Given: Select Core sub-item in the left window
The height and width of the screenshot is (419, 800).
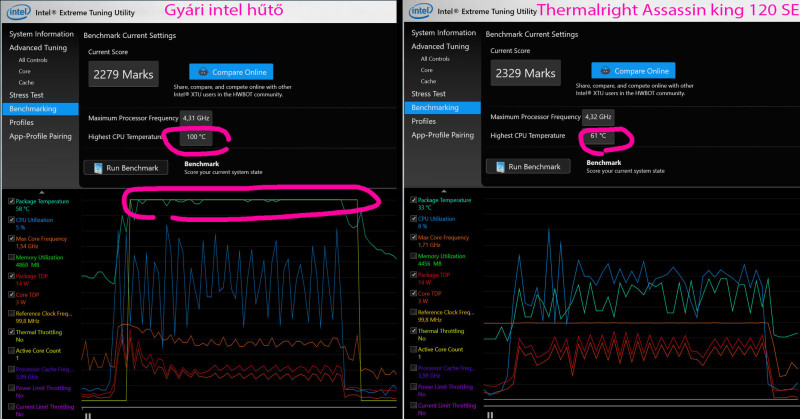Looking at the screenshot, I should coord(24,71).
